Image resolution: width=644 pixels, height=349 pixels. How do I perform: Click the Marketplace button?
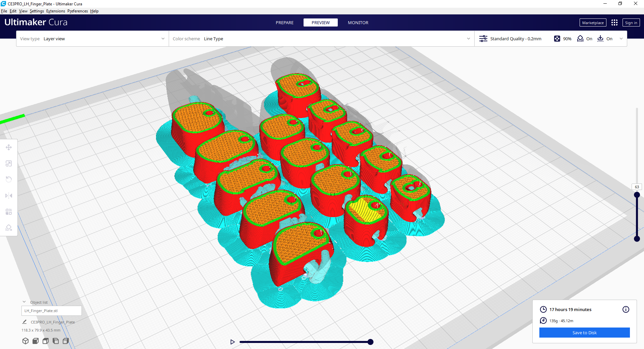coord(593,22)
